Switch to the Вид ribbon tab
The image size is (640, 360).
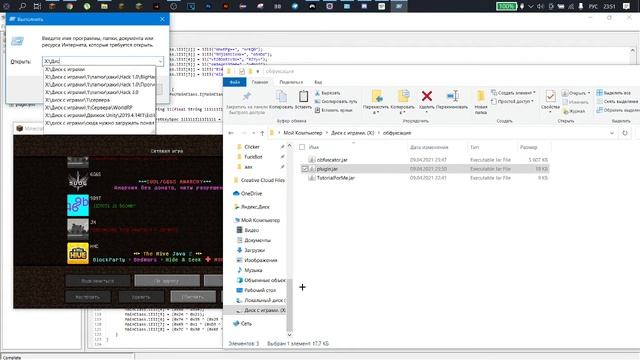(318, 82)
